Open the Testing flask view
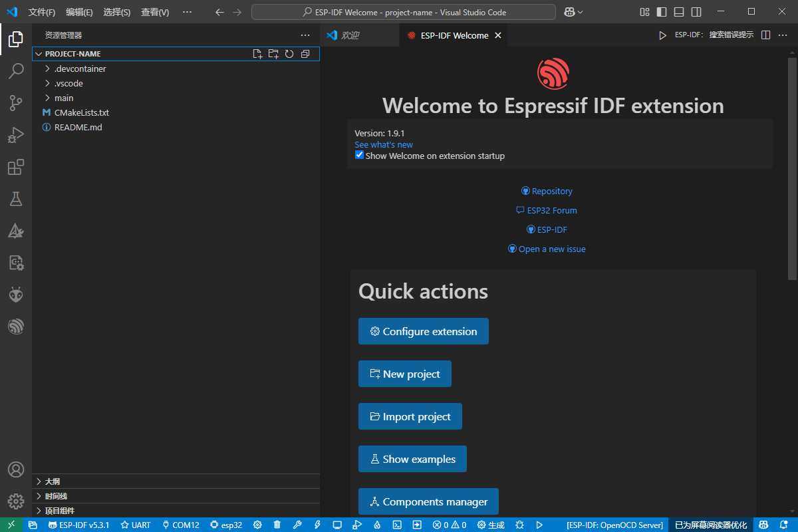Image resolution: width=798 pixels, height=532 pixels. (16, 199)
